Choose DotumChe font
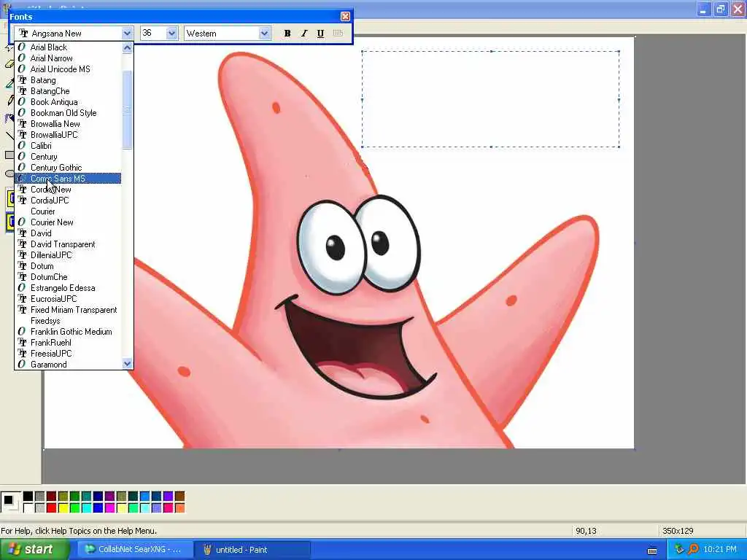 (x=68, y=277)
